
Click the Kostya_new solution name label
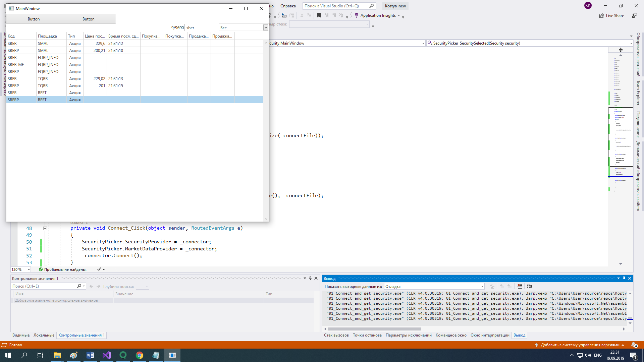(395, 6)
